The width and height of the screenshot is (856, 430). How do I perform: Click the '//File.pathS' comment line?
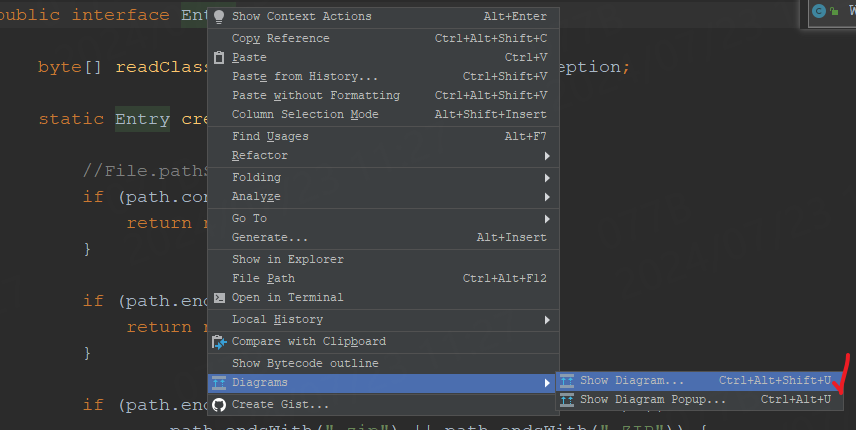tap(145, 171)
